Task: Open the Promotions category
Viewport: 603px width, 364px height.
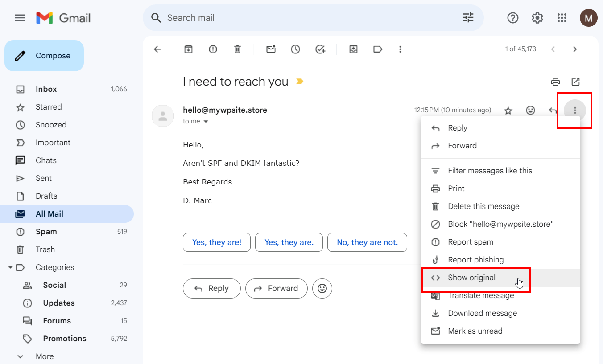Action: [x=67, y=339]
